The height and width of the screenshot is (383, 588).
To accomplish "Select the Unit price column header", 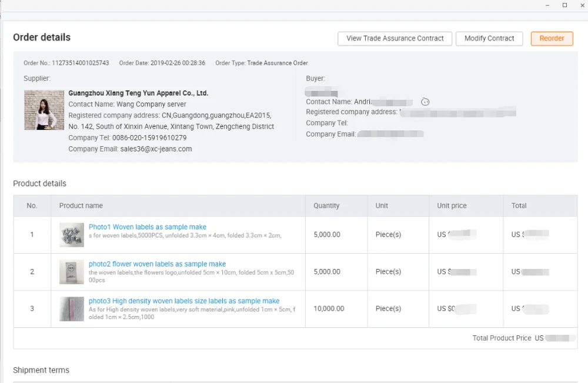I will (452, 206).
